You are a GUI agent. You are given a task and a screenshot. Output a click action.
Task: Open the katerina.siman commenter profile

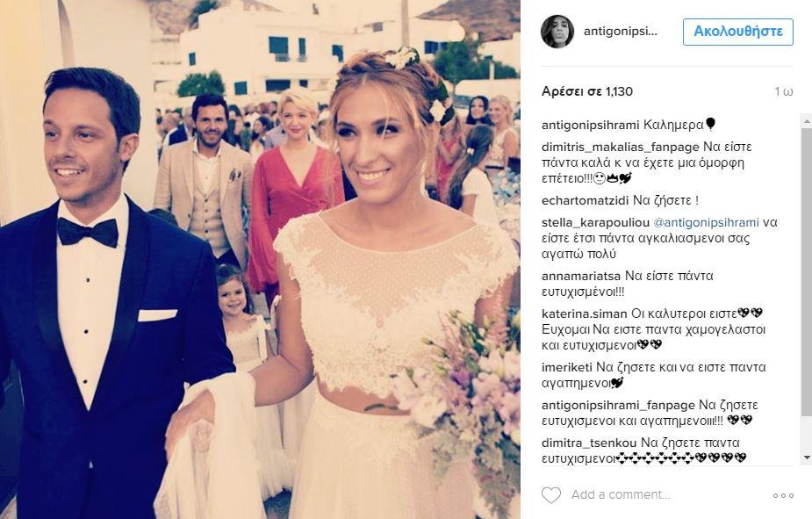pyautogui.click(x=584, y=314)
